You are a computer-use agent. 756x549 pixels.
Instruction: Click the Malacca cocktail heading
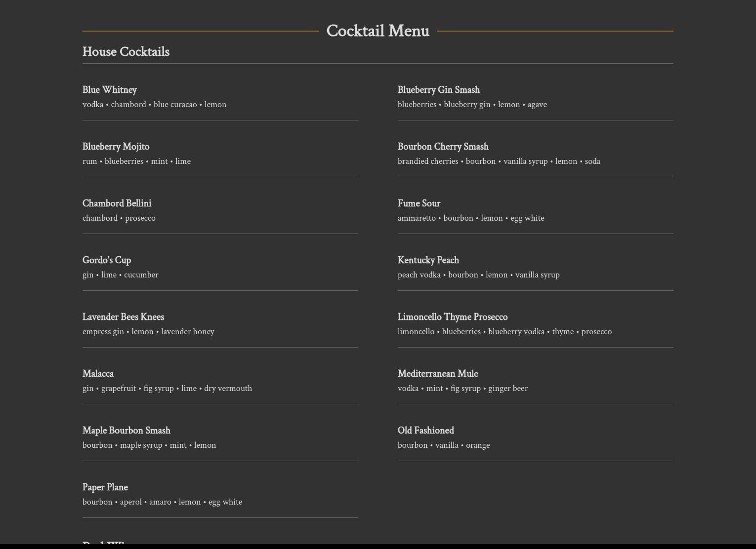click(98, 374)
